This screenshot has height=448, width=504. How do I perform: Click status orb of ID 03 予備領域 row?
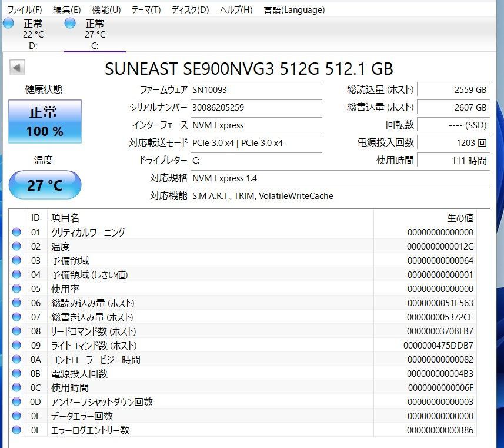click(x=16, y=260)
